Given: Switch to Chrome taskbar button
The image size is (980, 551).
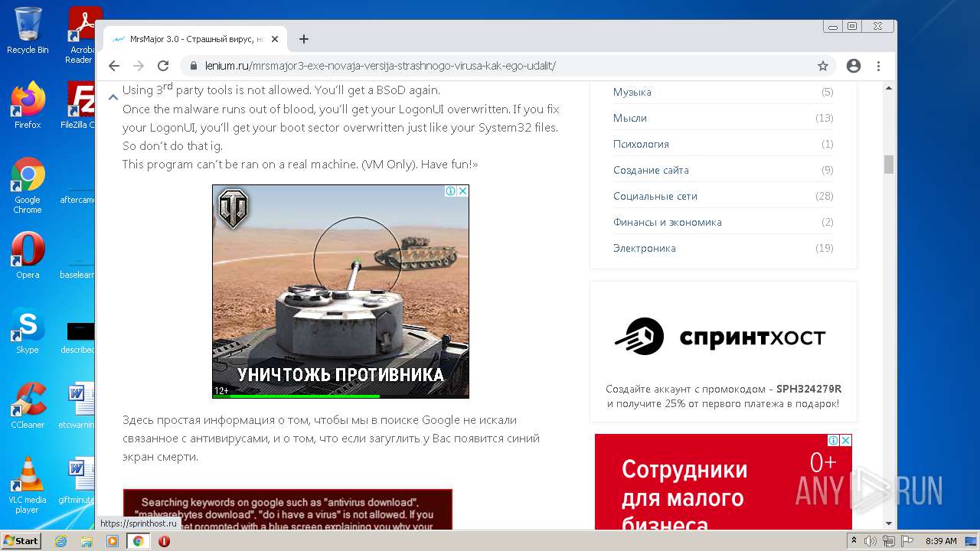Looking at the screenshot, I should [x=139, y=541].
